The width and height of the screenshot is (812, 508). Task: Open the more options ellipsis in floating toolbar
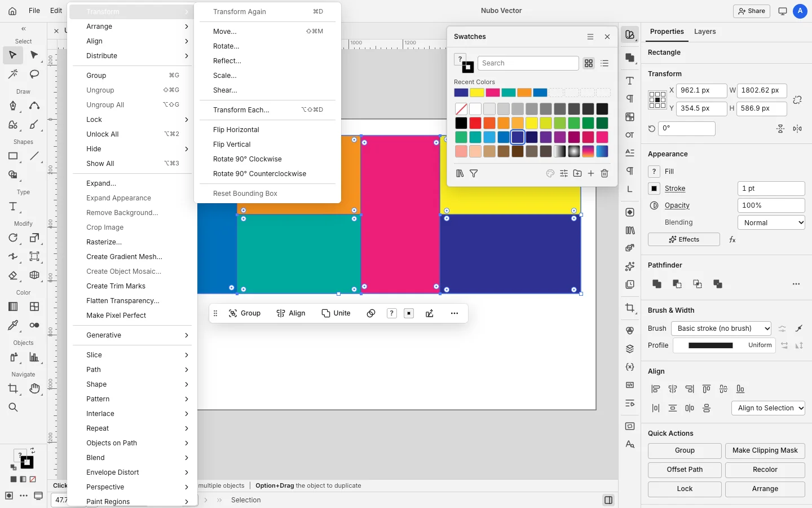(454, 313)
